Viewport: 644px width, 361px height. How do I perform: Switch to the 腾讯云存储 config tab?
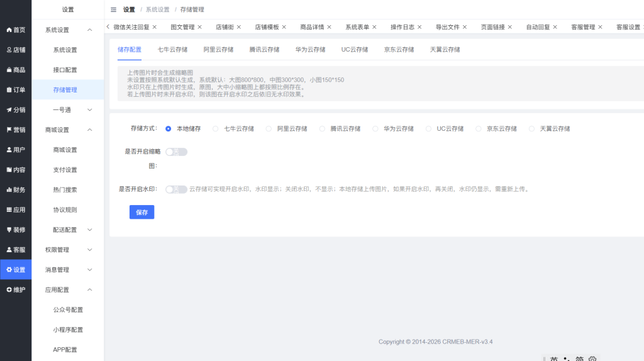265,50
